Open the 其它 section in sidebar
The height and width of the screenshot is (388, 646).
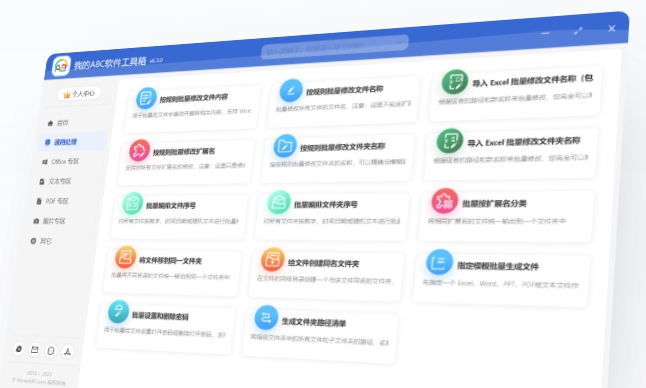click(41, 241)
